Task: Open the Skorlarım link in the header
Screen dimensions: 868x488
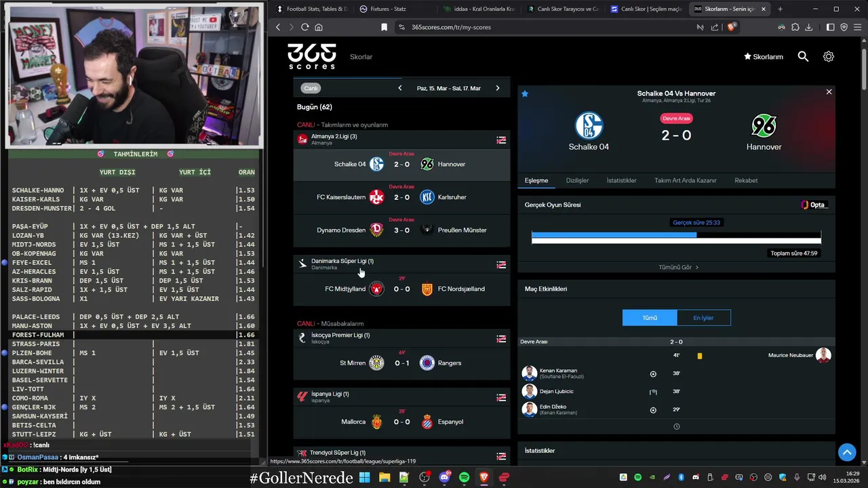Action: click(764, 57)
